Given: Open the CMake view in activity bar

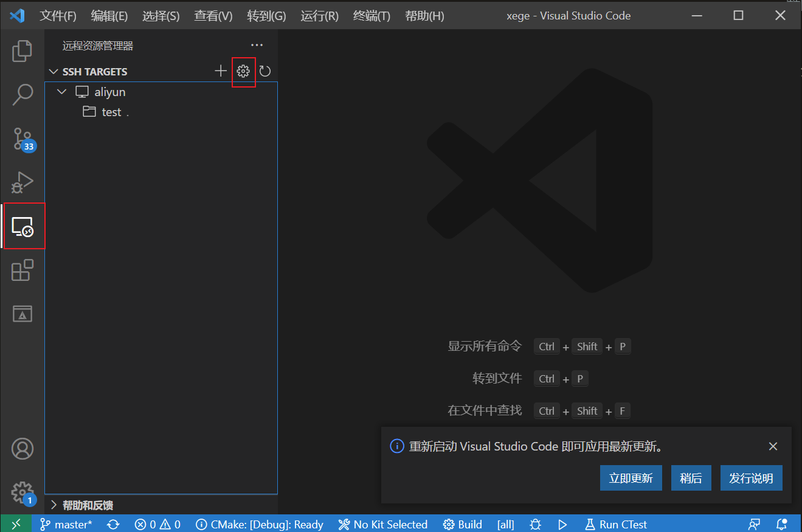Looking at the screenshot, I should click(x=22, y=314).
